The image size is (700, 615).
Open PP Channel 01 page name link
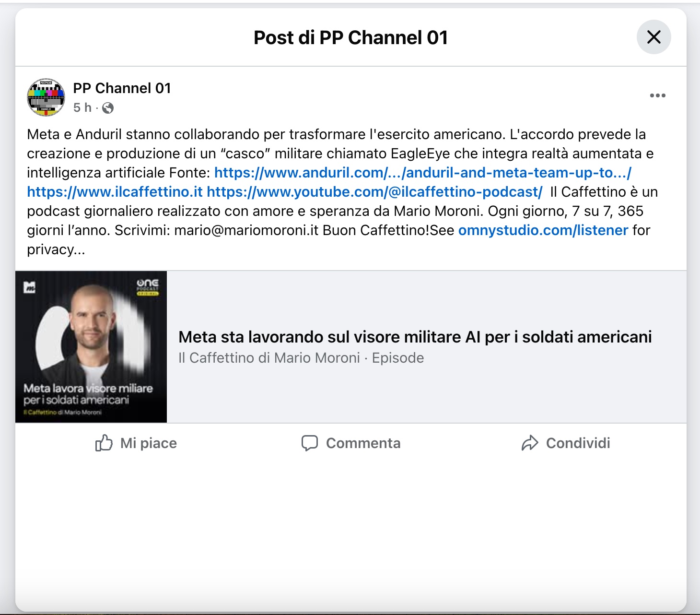click(x=122, y=88)
